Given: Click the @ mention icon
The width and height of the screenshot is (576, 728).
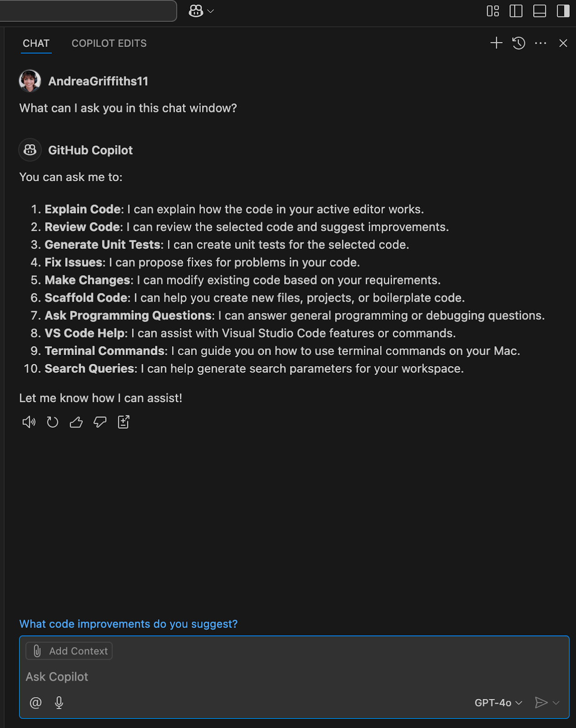Looking at the screenshot, I should click(36, 703).
